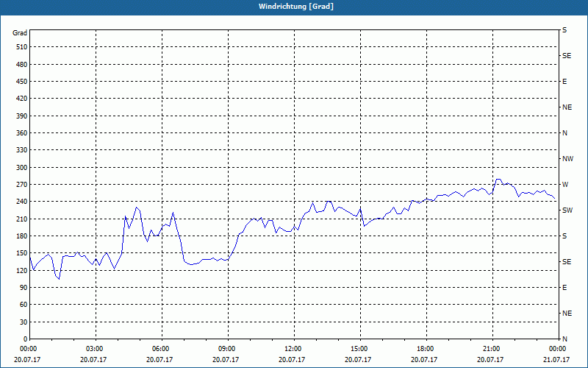Pick the "330" y-axis value
The height and width of the screenshot is (368, 588).
[x=22, y=150]
